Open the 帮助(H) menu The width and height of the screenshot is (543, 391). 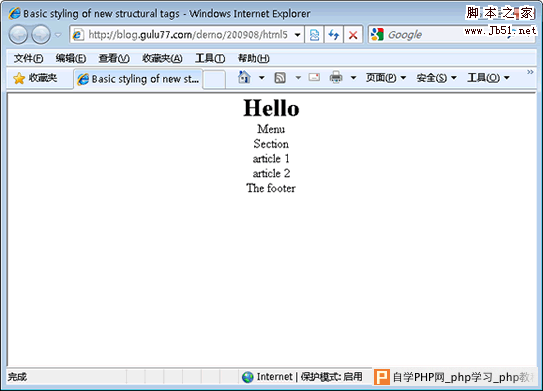point(253,58)
